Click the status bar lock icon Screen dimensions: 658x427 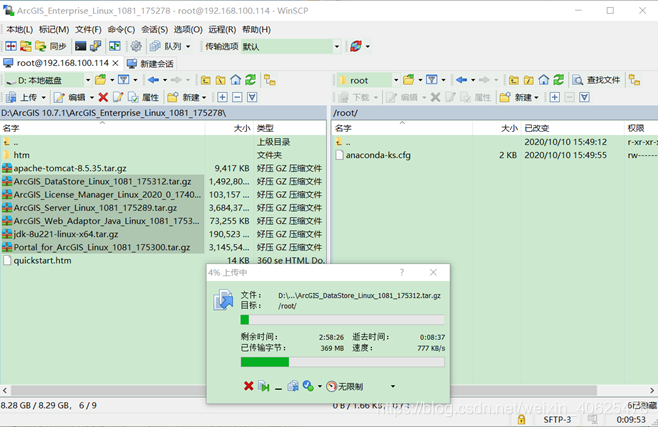pos(521,419)
